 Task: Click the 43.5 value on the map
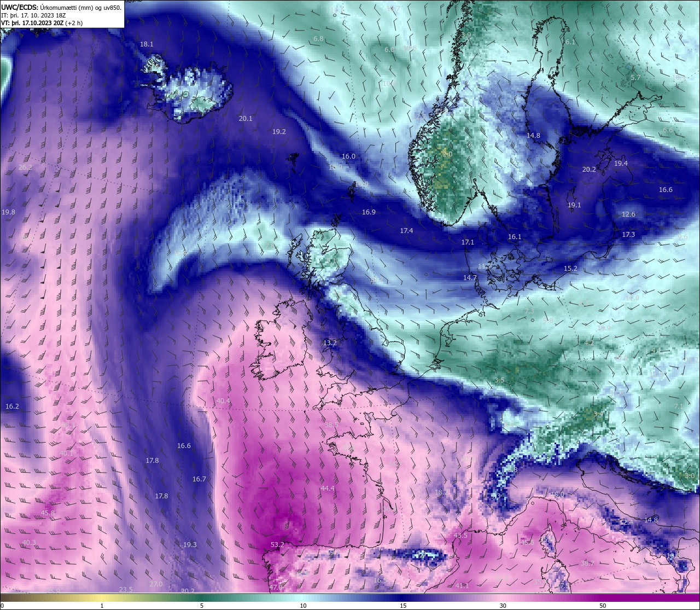(460, 536)
